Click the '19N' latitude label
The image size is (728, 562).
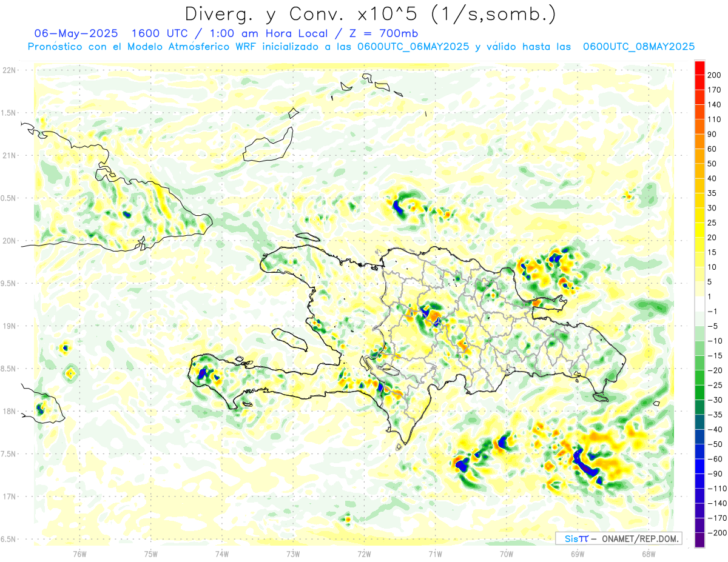tap(9, 326)
